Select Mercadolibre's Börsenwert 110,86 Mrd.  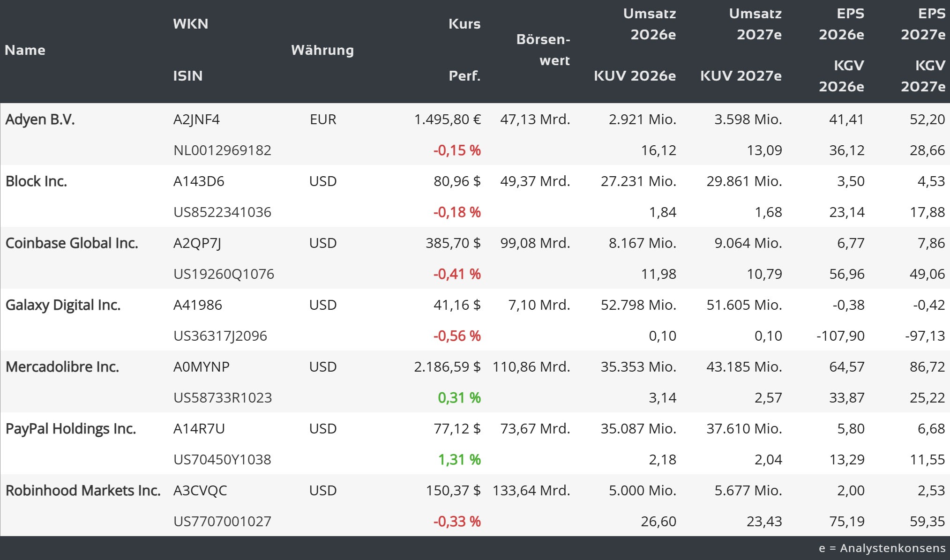[531, 367]
